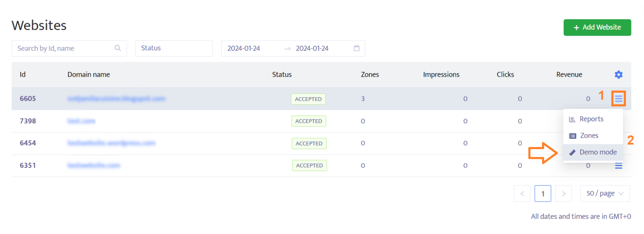Image resolution: width=644 pixels, height=234 pixels.
Task: Open hamburger menu for website 6351
Action: coord(618,166)
